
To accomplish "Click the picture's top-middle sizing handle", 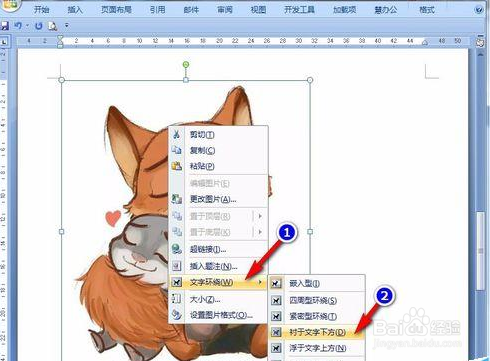I will (186, 80).
